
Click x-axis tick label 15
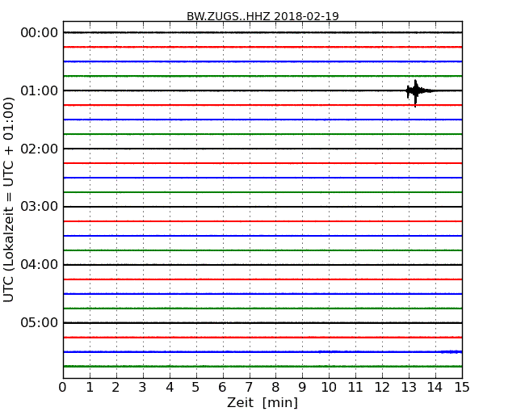click(462, 387)
